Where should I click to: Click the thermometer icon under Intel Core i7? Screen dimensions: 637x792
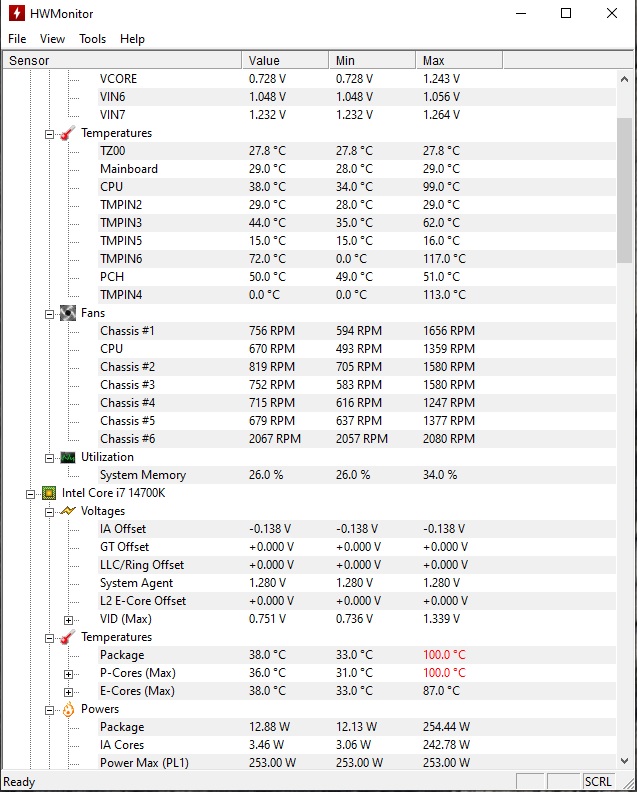pyautogui.click(x=68, y=637)
